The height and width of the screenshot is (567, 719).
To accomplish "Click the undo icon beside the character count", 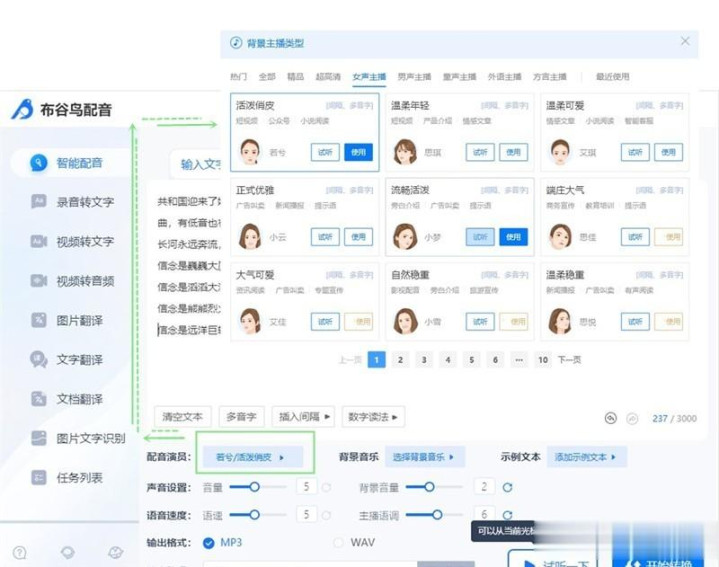I will [610, 418].
